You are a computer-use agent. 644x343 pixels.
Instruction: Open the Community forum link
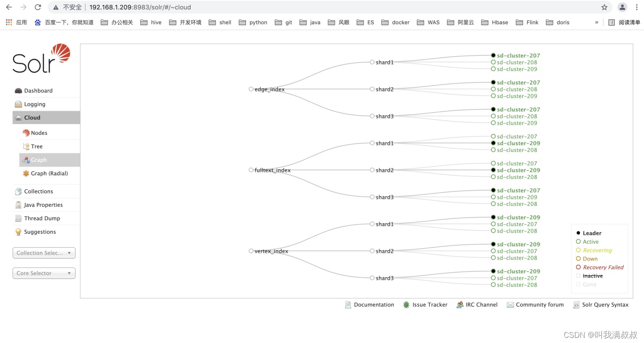(x=535, y=305)
